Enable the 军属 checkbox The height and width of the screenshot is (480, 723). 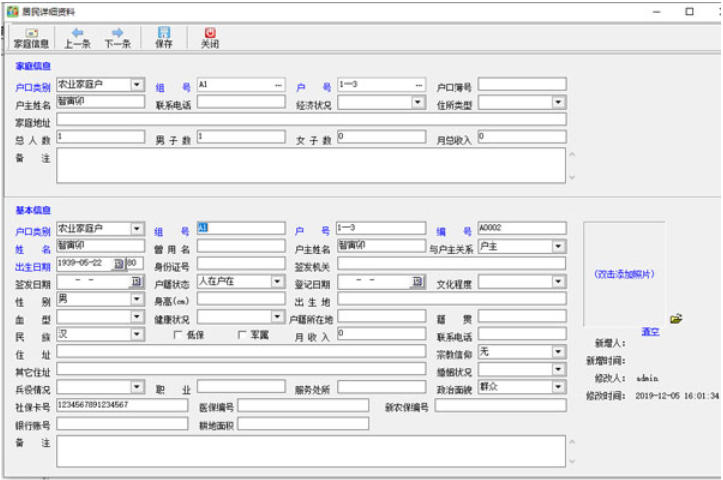(x=242, y=335)
